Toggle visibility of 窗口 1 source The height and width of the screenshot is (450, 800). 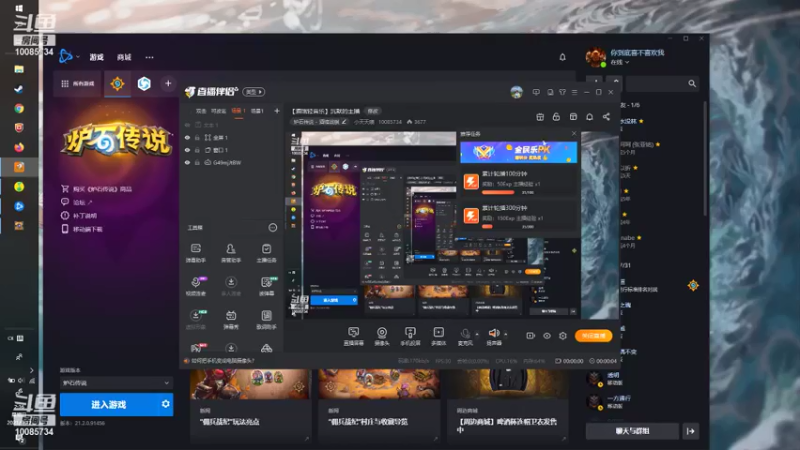coord(187,150)
